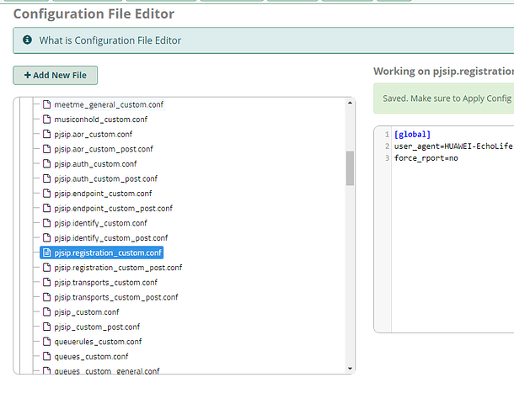Open pjsip.registration_custom_post.conf file

[x=118, y=268]
